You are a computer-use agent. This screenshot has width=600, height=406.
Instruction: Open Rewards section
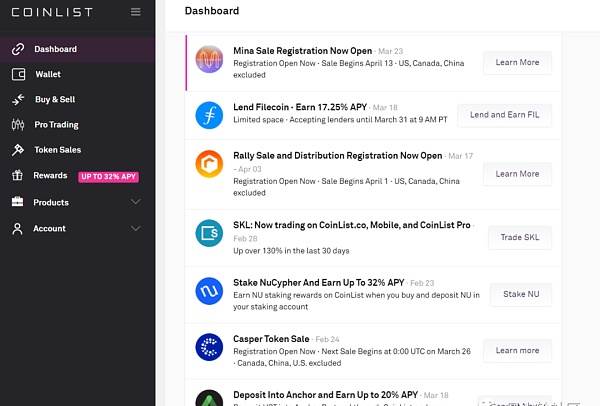click(50, 176)
